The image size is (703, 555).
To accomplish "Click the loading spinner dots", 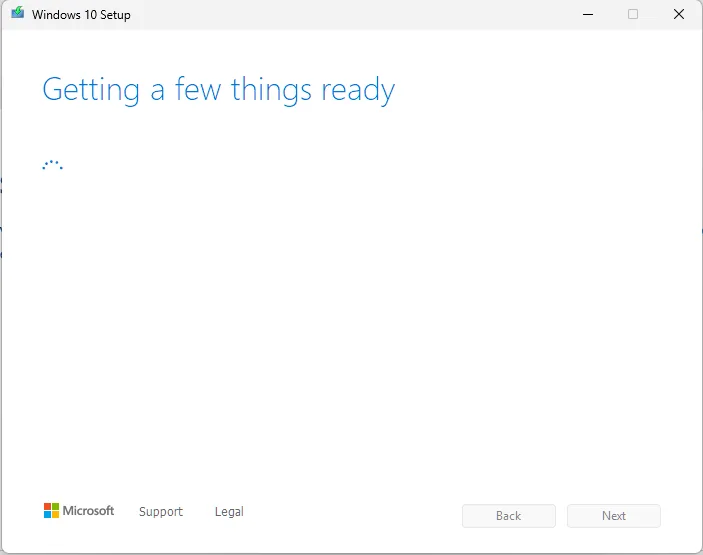I will 52,165.
